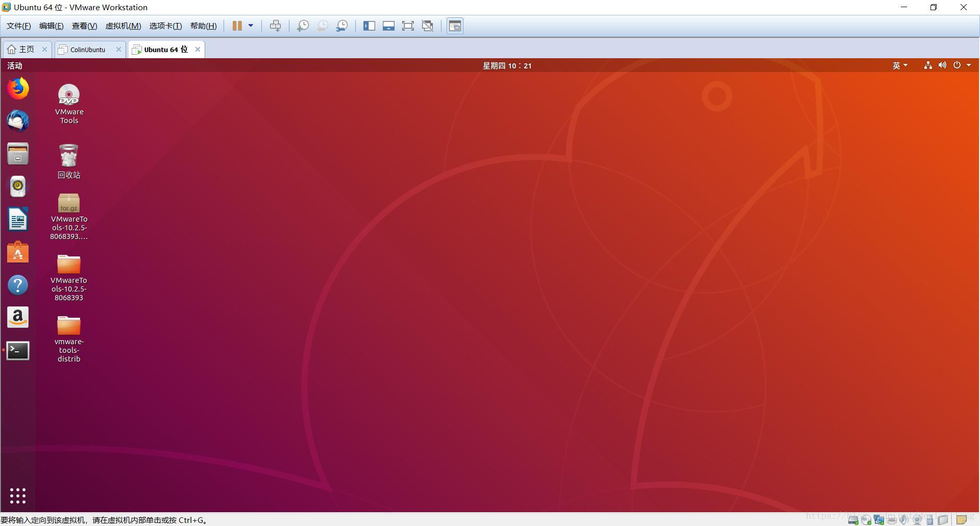
Task: Open the Help icon in the dock
Action: (x=18, y=285)
